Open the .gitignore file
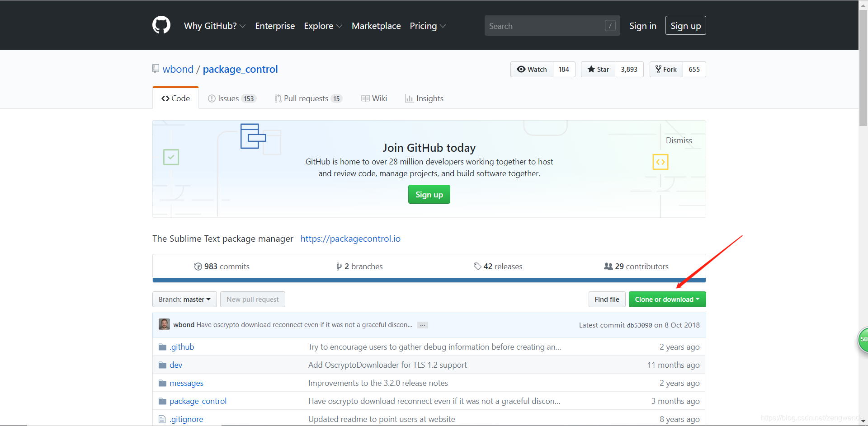The width and height of the screenshot is (868, 426). coord(186,419)
